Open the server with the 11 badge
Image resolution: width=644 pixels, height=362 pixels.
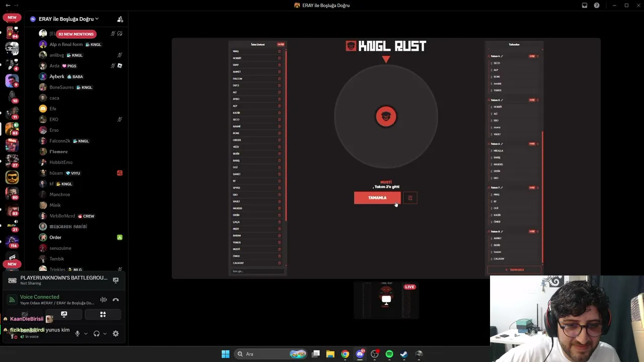coord(12,113)
